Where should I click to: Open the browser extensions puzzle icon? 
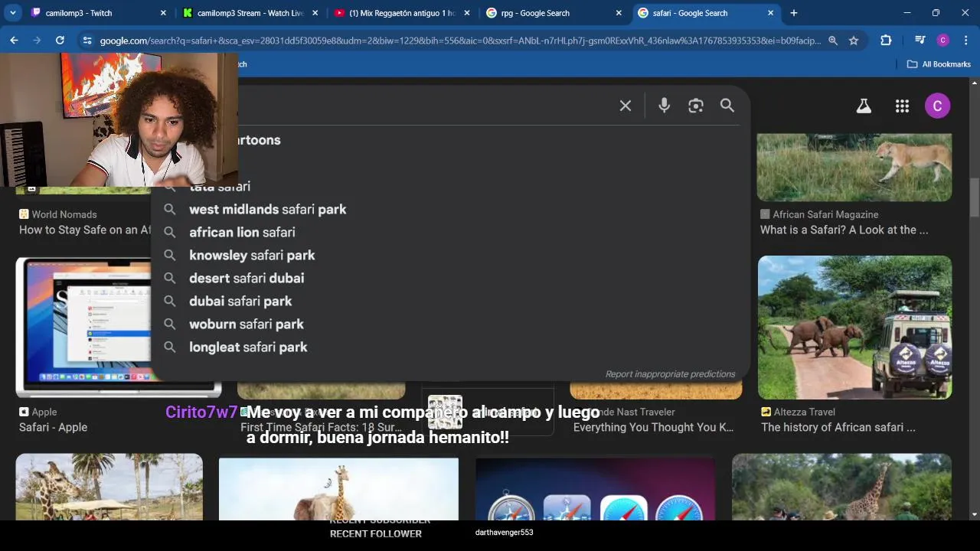886,41
